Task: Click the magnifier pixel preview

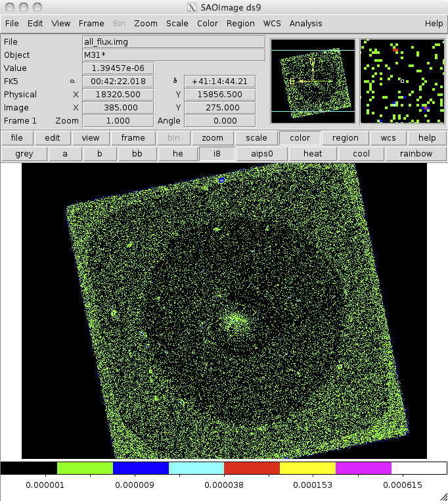Action: [403, 81]
